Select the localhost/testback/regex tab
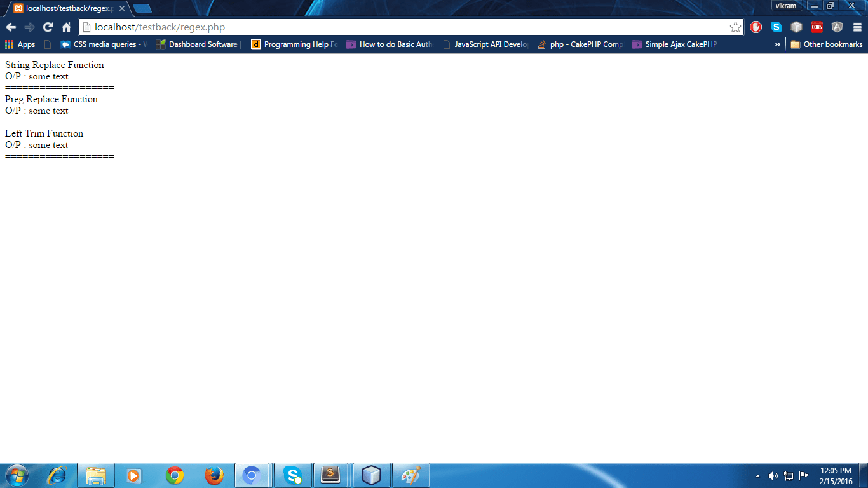This screenshot has width=868, height=488. [69, 8]
